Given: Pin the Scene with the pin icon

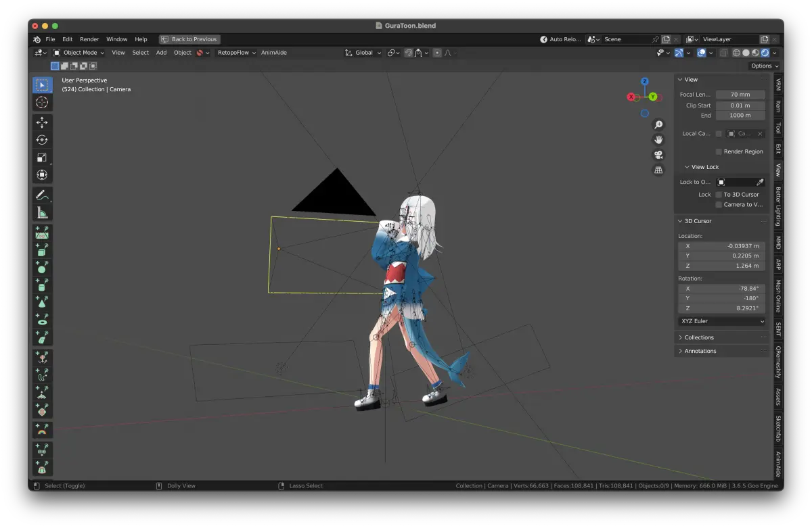Looking at the screenshot, I should [655, 39].
